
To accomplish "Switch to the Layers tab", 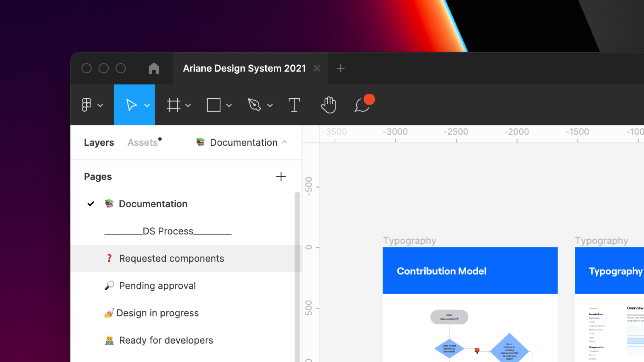I will click(x=99, y=142).
